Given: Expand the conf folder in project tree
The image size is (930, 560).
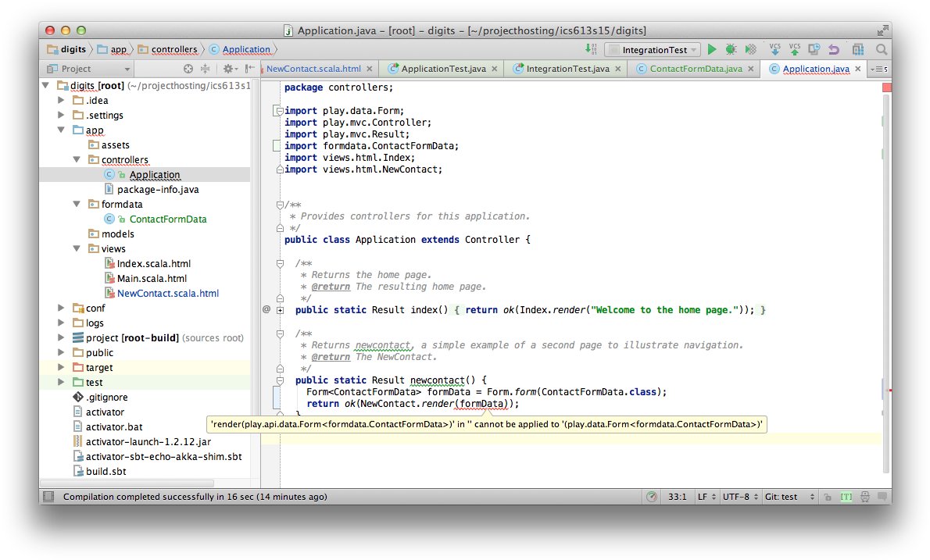Looking at the screenshot, I should coord(62,309).
